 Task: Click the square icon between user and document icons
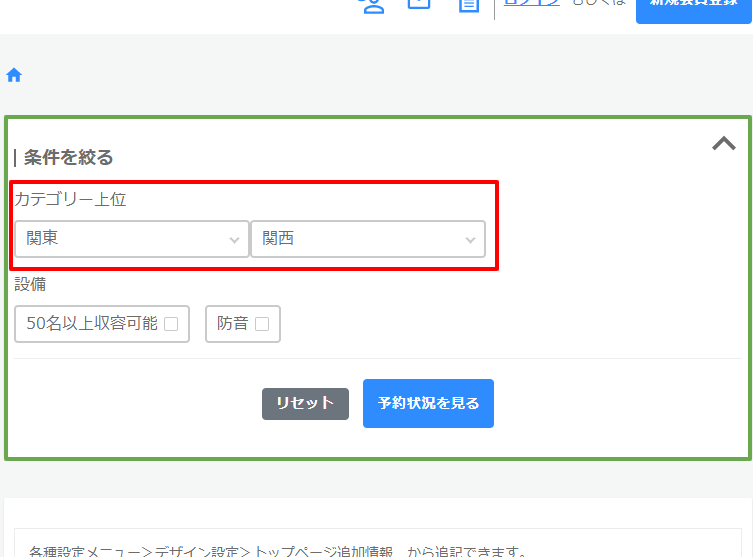point(419,4)
